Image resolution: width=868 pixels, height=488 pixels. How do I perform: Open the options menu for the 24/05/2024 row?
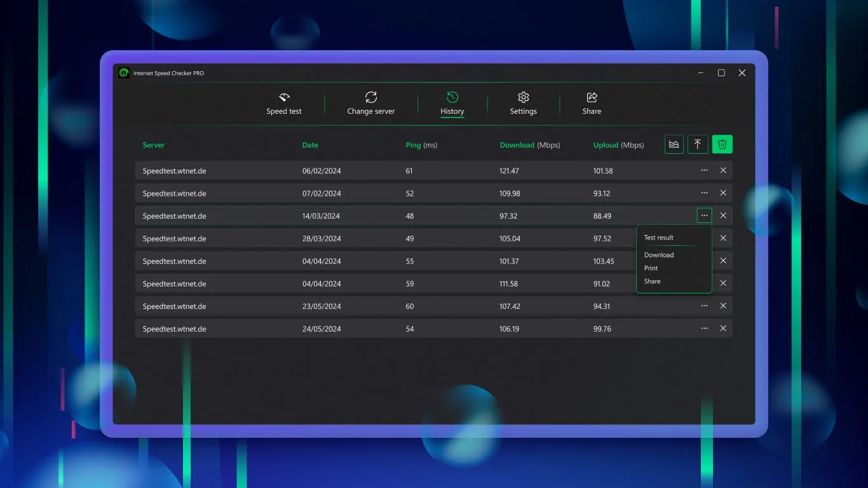coord(704,329)
